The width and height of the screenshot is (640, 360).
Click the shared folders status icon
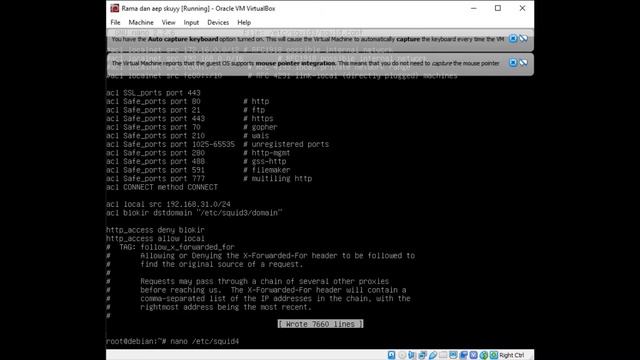click(x=443, y=355)
